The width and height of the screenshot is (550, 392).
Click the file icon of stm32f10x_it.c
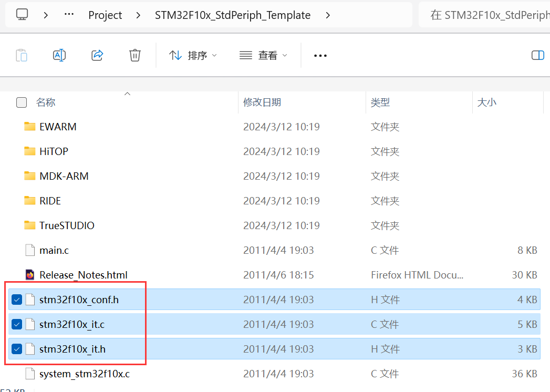30,324
